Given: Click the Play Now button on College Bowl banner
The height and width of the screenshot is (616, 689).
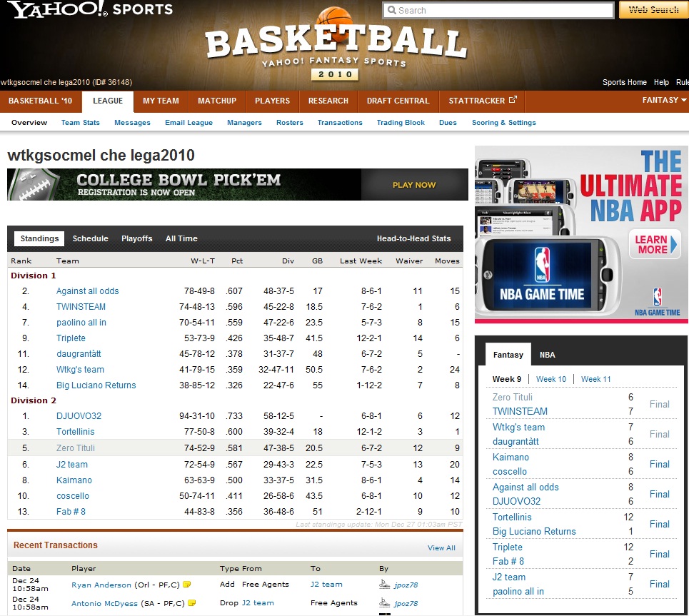Looking at the screenshot, I should 414,185.
